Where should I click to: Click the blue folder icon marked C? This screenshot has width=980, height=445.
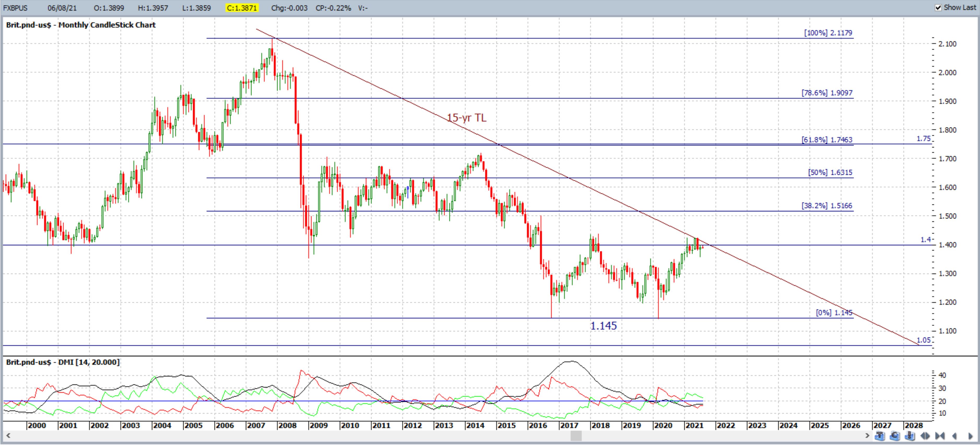tap(895, 436)
